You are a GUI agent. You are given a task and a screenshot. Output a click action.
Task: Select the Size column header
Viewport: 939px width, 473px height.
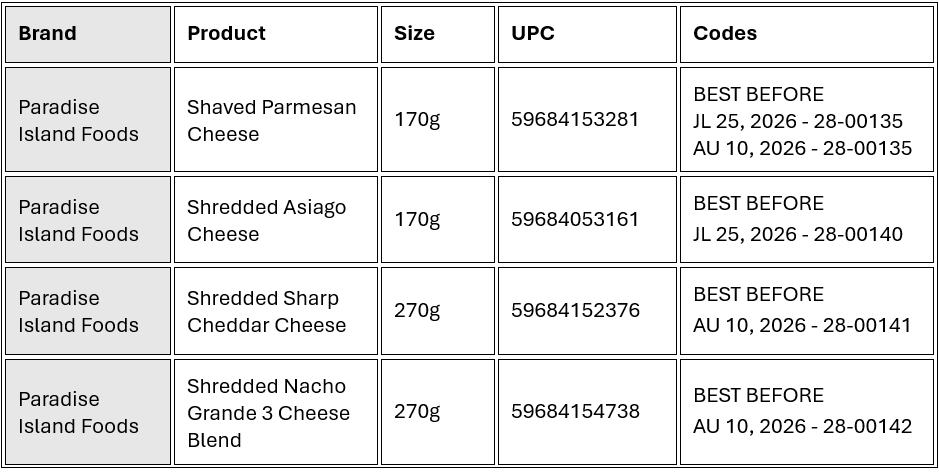click(x=414, y=33)
